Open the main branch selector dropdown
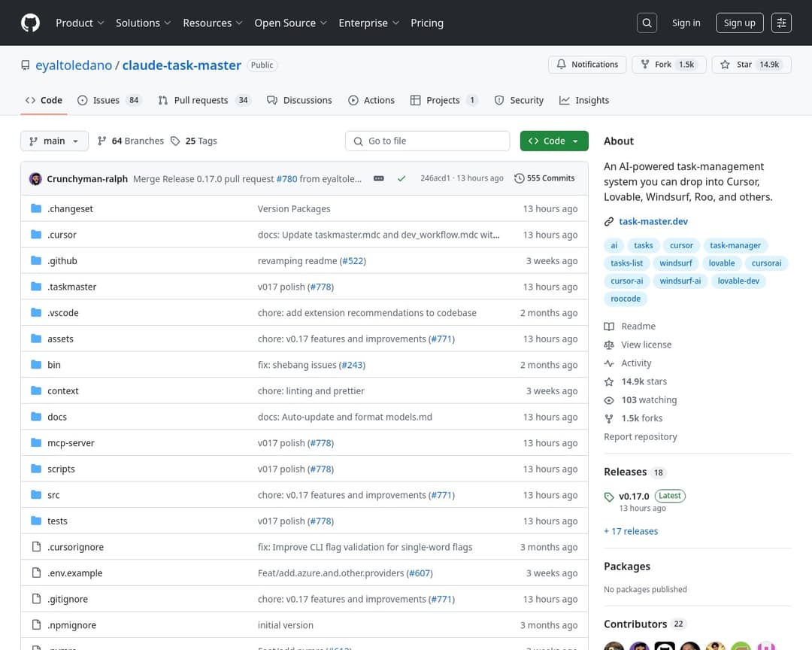The image size is (812, 650). tap(54, 141)
